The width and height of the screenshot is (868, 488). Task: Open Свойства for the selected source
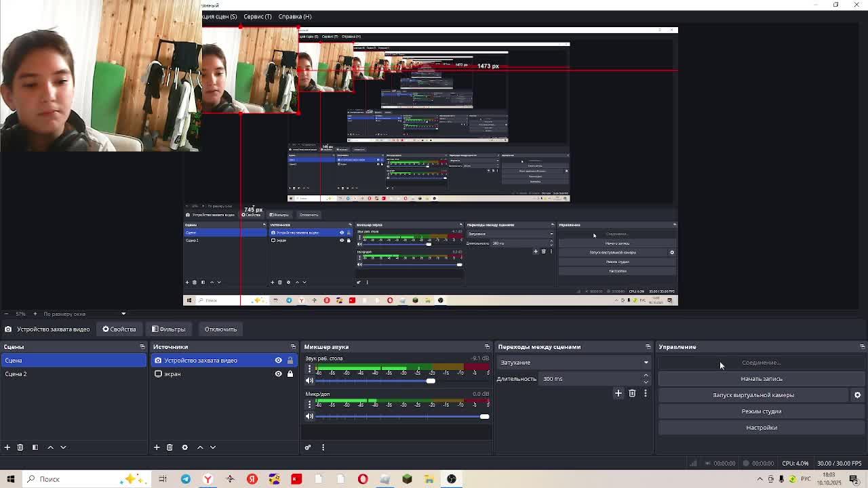119,329
